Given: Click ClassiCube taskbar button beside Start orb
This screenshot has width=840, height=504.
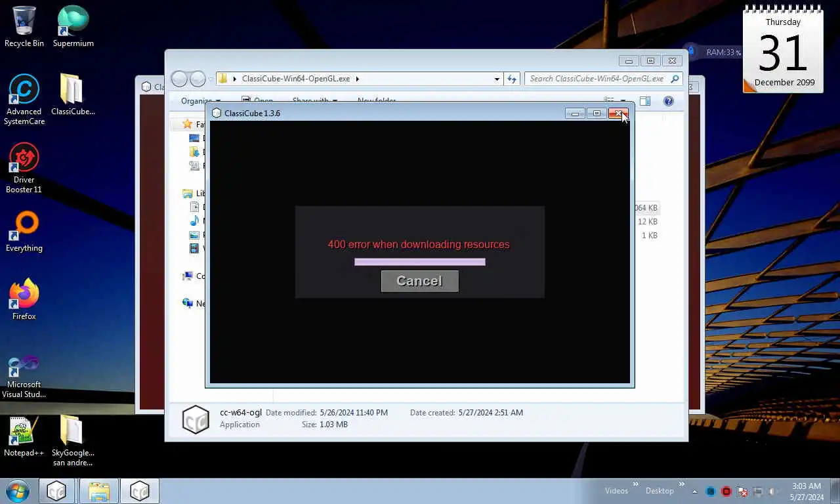Looking at the screenshot, I should pos(56,491).
